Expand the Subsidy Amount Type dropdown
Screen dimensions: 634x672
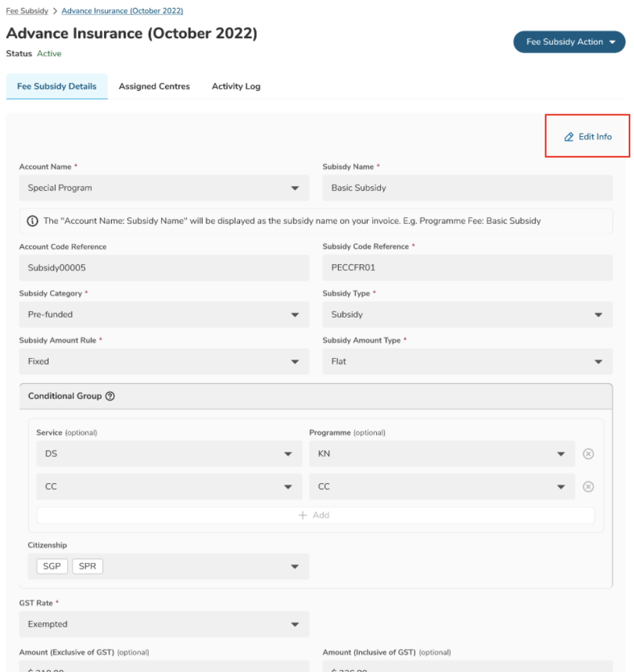pyautogui.click(x=598, y=362)
